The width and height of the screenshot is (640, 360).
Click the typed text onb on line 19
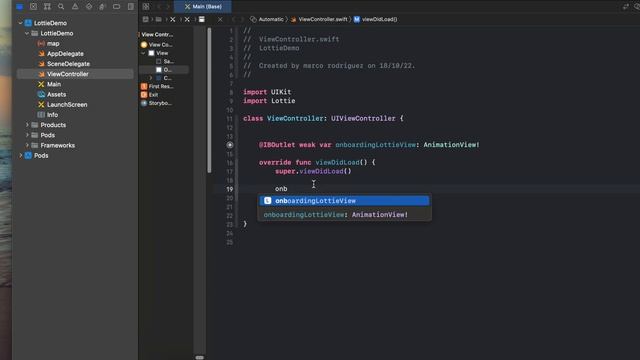(281, 189)
